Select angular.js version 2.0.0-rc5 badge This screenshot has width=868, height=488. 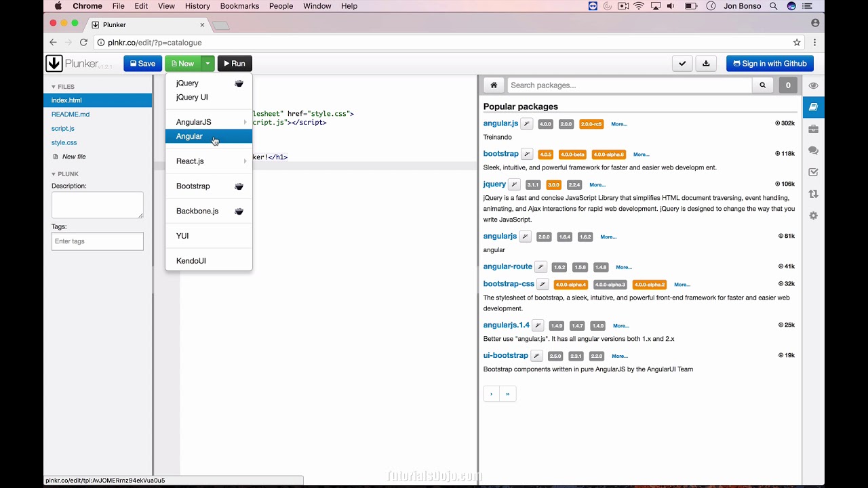coord(591,124)
